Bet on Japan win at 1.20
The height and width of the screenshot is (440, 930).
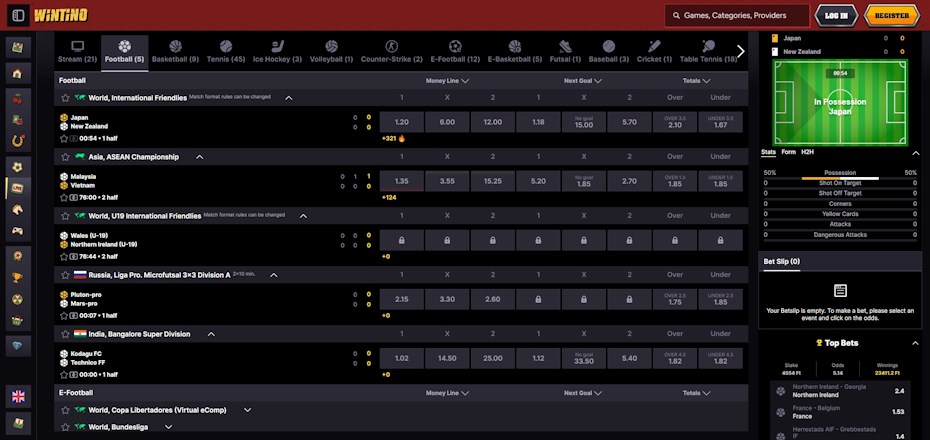click(x=402, y=122)
